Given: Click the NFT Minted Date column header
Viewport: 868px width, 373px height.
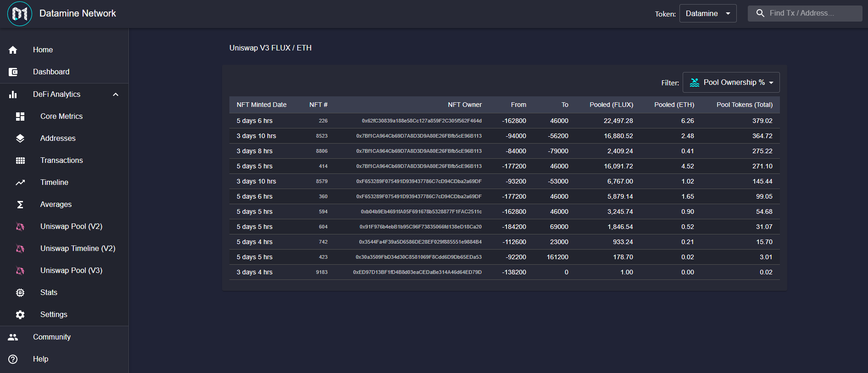Looking at the screenshot, I should point(262,105).
